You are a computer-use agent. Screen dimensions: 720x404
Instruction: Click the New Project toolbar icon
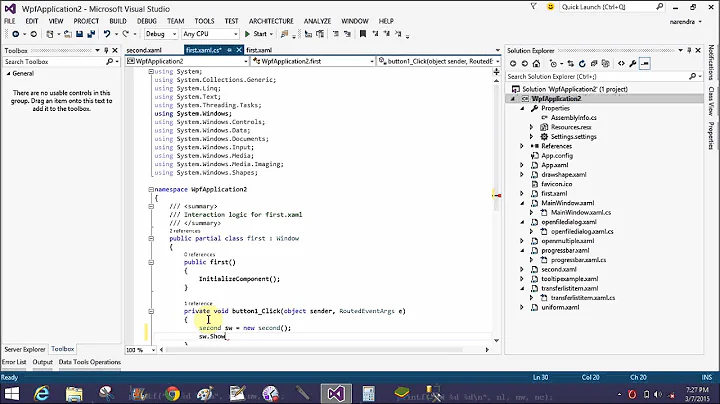click(50, 34)
